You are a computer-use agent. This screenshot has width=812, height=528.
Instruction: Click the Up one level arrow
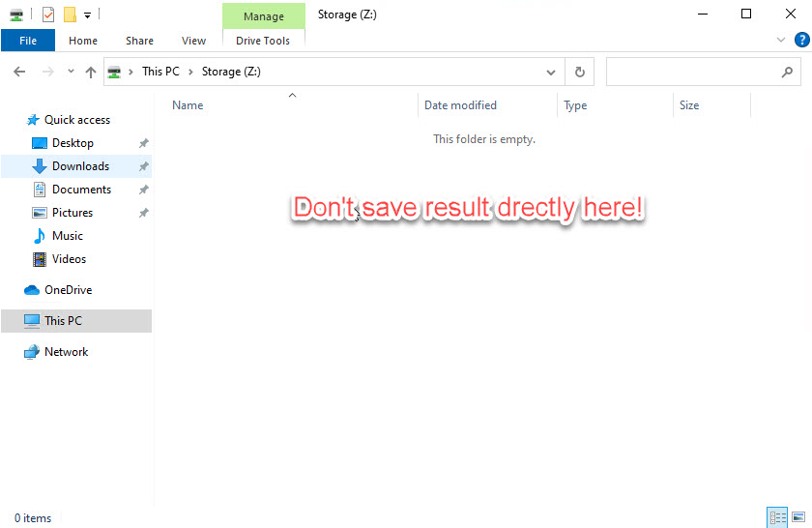click(91, 72)
